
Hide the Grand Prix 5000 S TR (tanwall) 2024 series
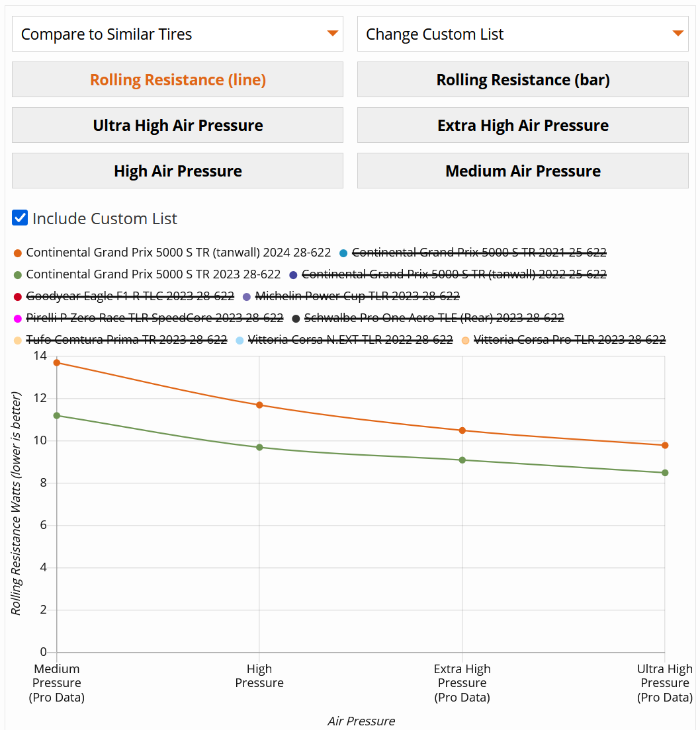coord(178,253)
